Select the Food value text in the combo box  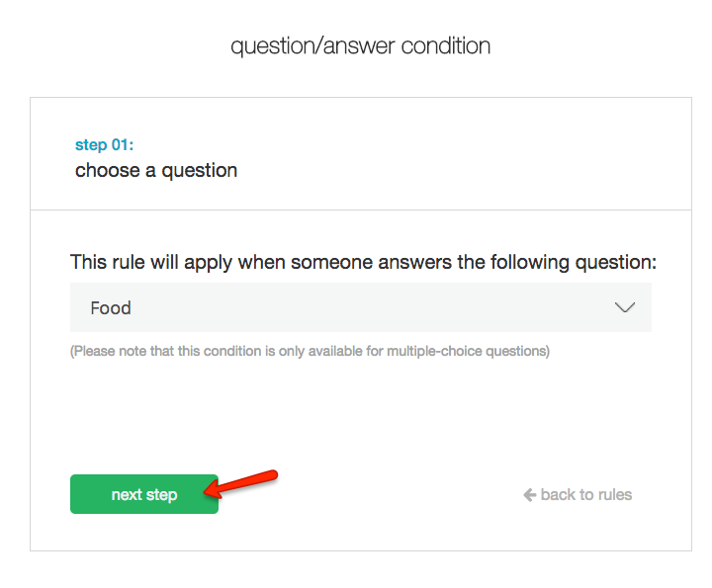click(111, 307)
